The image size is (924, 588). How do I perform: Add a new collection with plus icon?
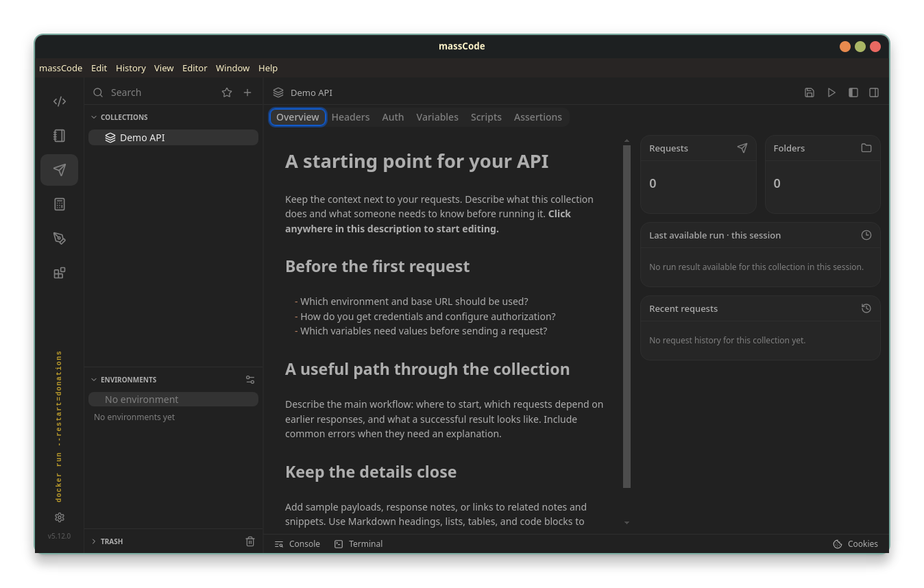247,93
